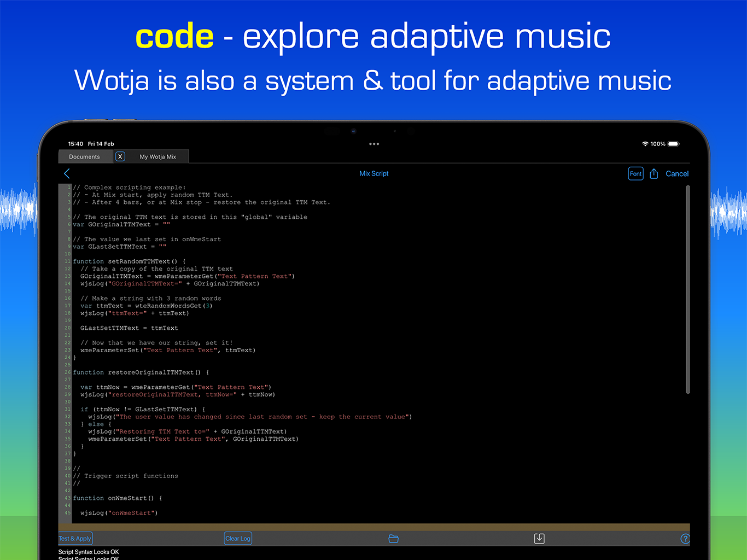Share the Mix Script via the share icon
747x560 pixels.
click(654, 173)
